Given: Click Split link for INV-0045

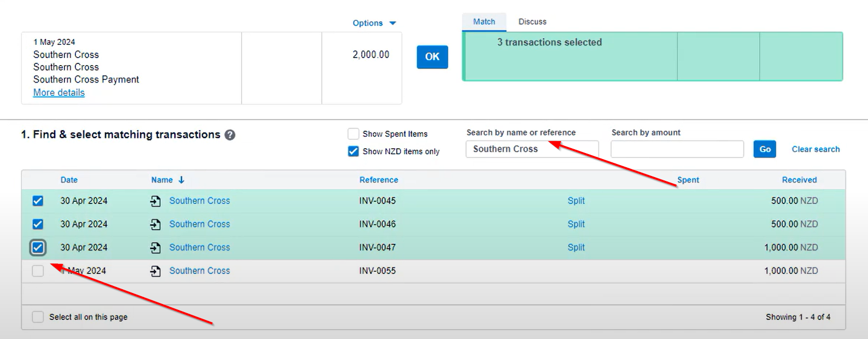Looking at the screenshot, I should pos(576,201).
